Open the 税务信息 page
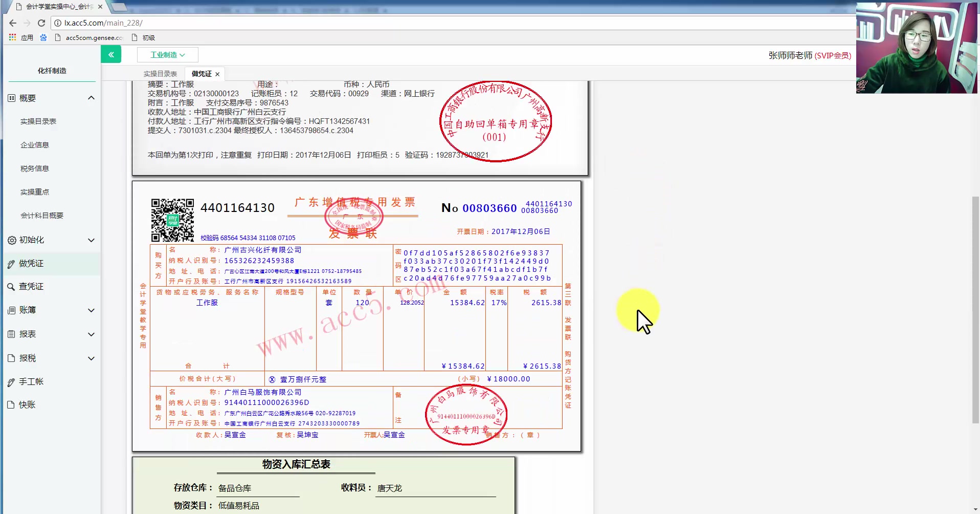This screenshot has width=980, height=514. 34,168
